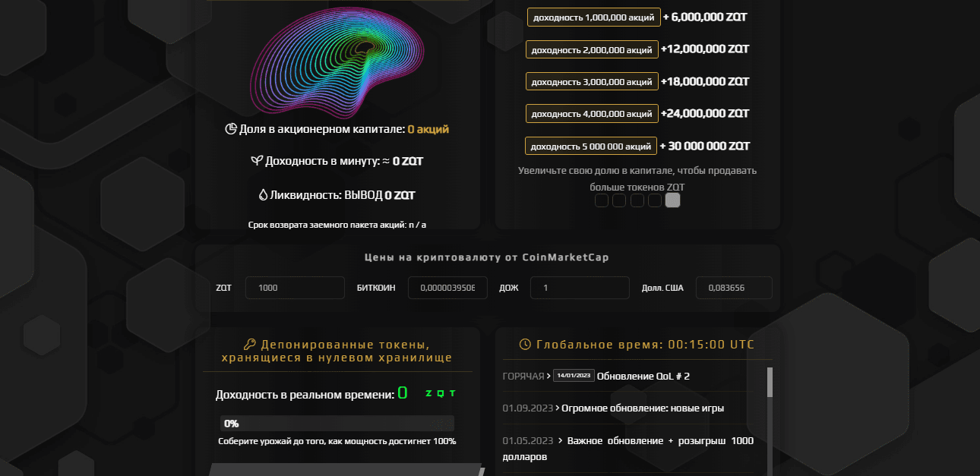Expand the ГОРЯЧАЯ news entry chevron
Viewport: 980px width, 476px height.
point(548,375)
